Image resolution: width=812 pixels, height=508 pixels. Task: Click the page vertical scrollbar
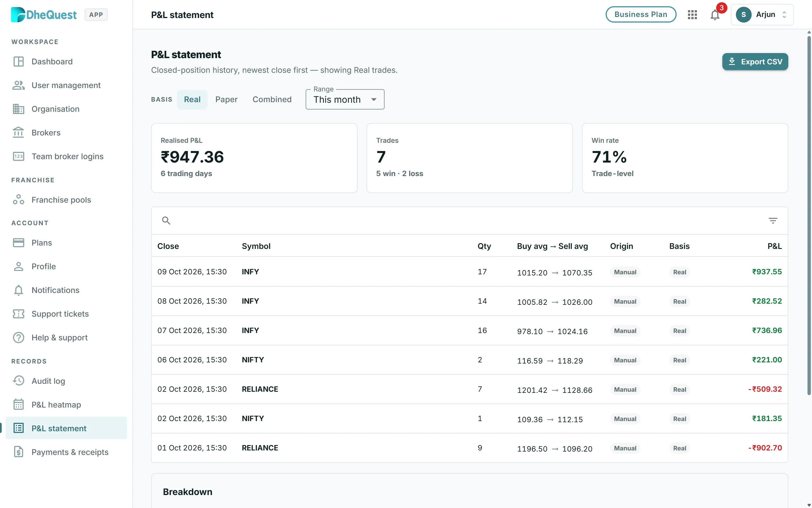809,215
